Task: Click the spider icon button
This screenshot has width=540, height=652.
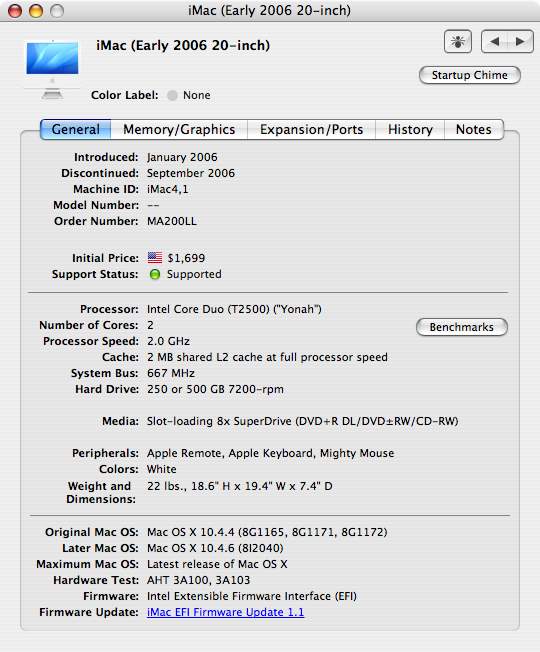Action: [458, 41]
